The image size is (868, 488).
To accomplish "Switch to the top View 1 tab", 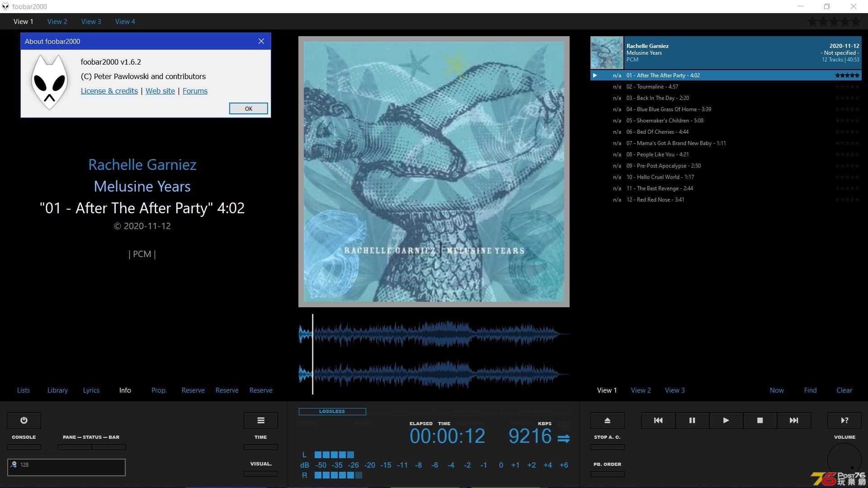I will [23, 21].
